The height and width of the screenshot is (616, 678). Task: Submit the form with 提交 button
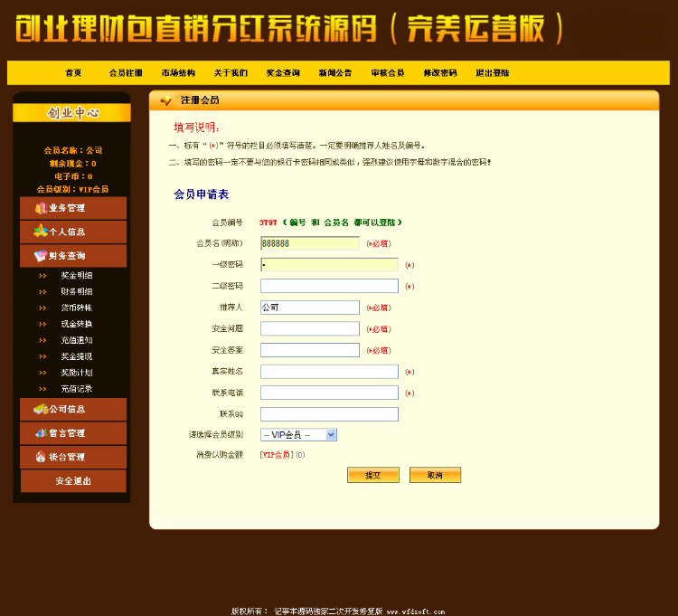pyautogui.click(x=373, y=475)
